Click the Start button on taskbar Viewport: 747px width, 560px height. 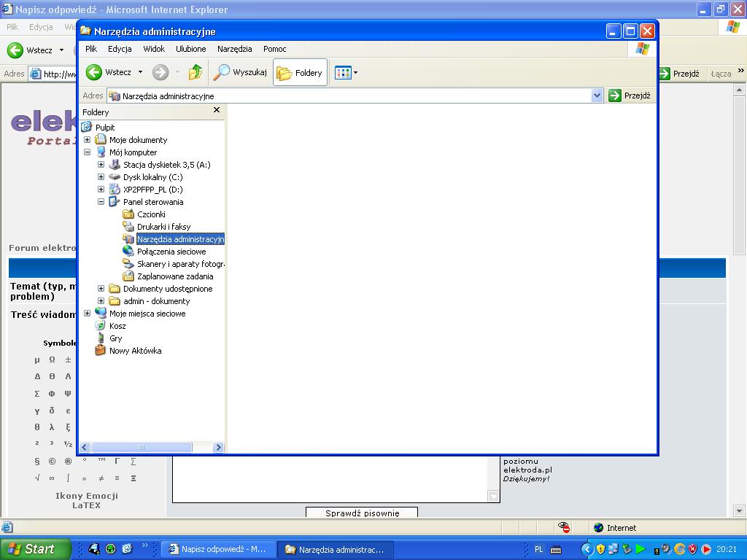click(35, 549)
